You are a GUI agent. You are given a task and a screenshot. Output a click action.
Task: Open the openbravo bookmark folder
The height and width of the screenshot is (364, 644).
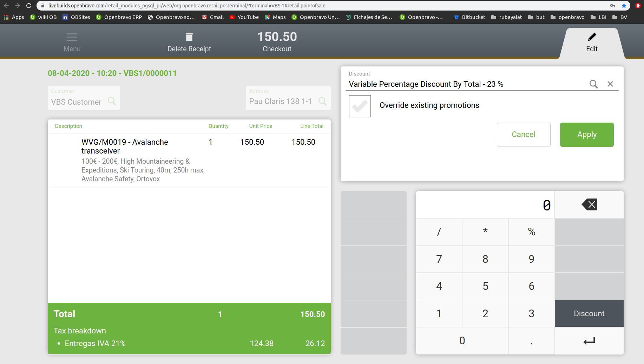point(567,17)
